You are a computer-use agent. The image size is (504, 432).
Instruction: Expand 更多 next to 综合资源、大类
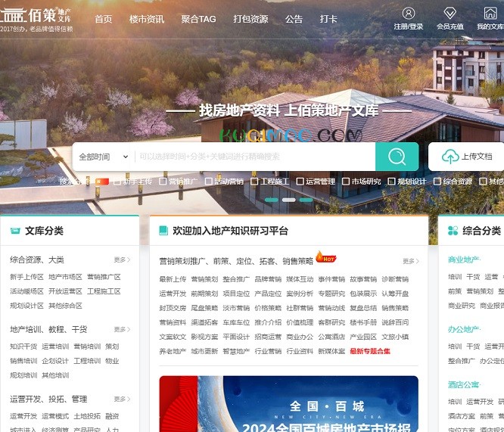point(122,260)
